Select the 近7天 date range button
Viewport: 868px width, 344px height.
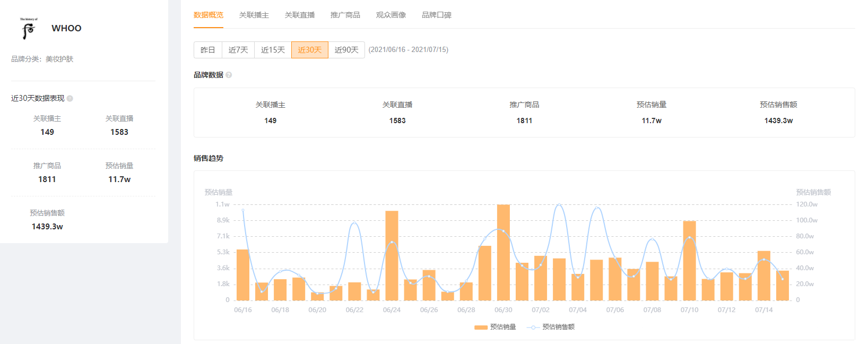click(238, 50)
